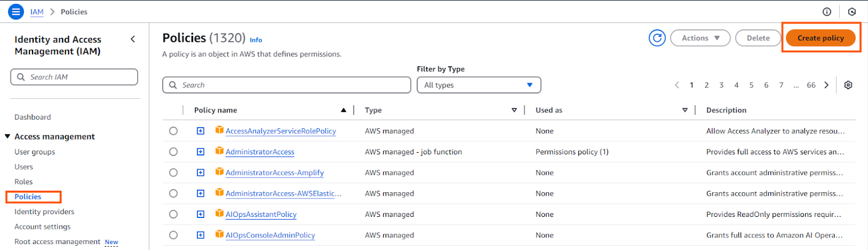Viewport: 868px width, 250px height.
Task: Open Dashboard in sidebar
Action: 33,117
